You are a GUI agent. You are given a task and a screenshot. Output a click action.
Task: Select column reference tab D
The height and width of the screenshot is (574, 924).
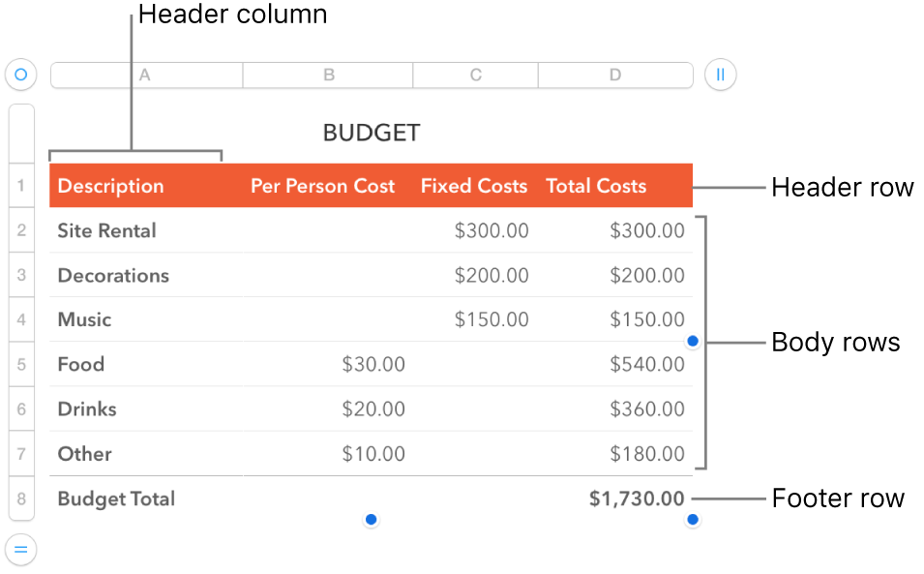pyautogui.click(x=615, y=75)
